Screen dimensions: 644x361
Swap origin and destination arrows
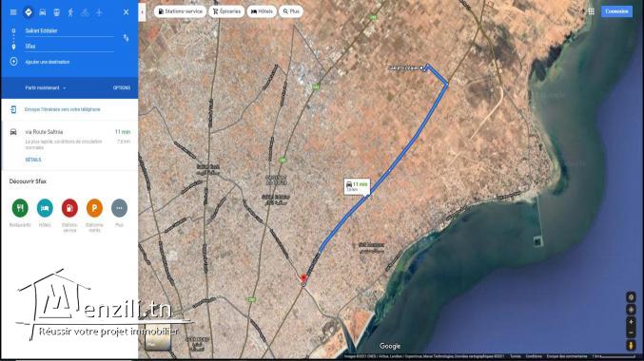[x=126, y=38]
